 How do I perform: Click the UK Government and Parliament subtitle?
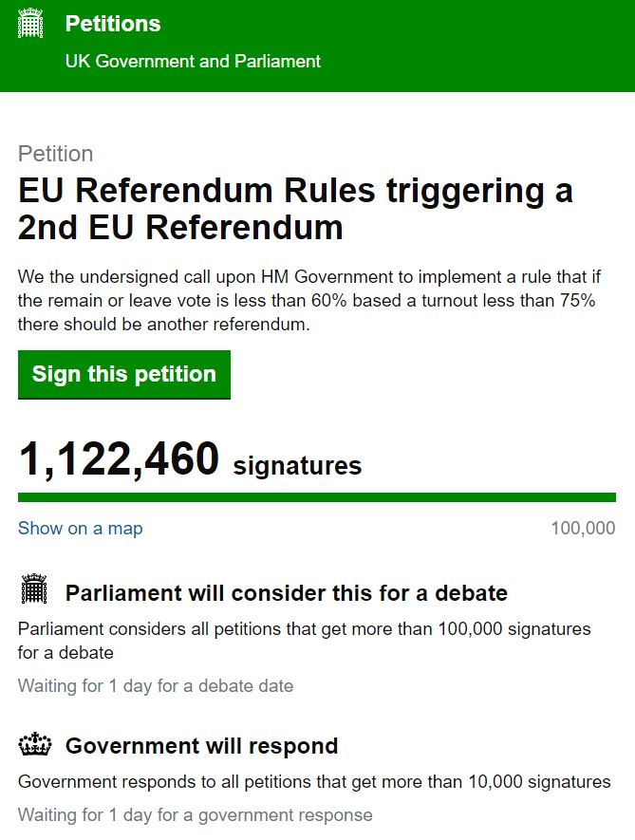(x=193, y=62)
